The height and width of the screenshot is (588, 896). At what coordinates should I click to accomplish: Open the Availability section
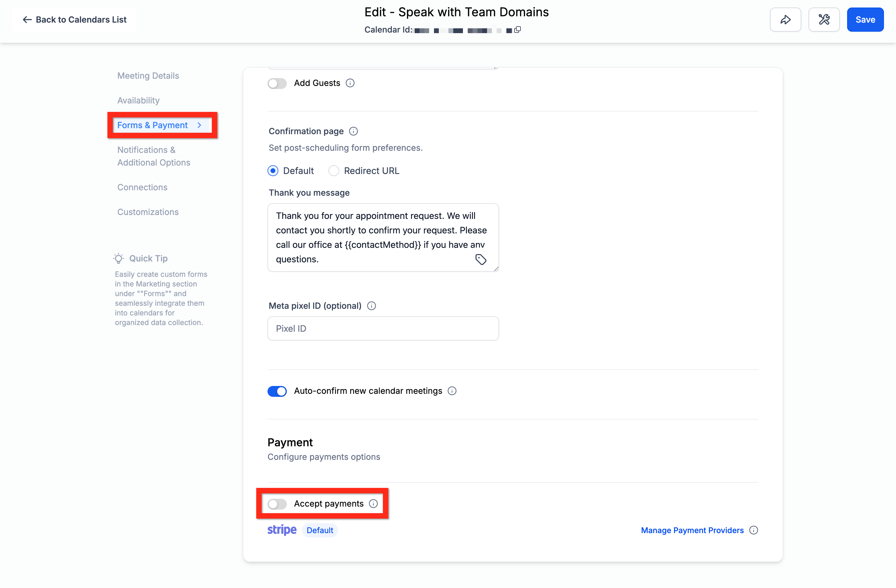[x=138, y=100]
